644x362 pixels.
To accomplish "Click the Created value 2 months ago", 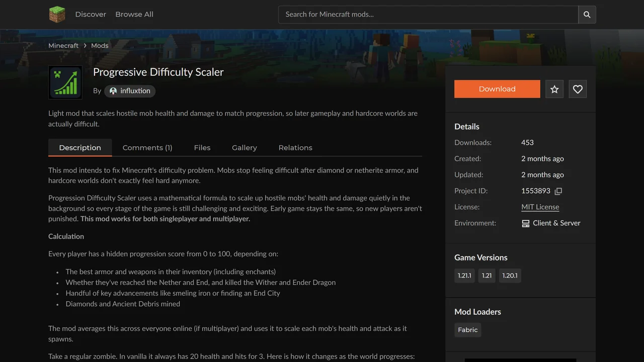I will click(x=542, y=159).
